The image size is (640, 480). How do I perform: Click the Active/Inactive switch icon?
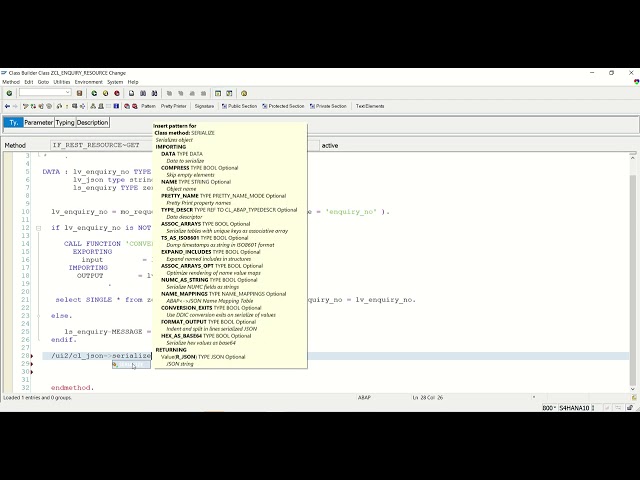pyautogui.click(x=33, y=106)
